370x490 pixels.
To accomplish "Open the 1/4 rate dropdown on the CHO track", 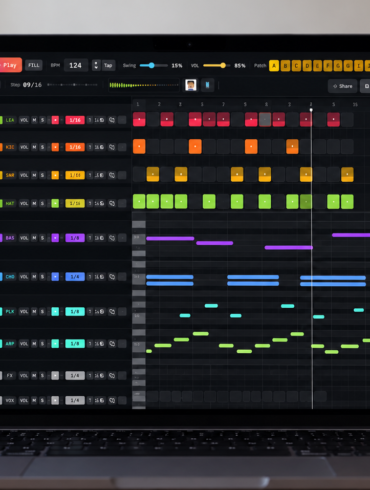I will (75, 277).
